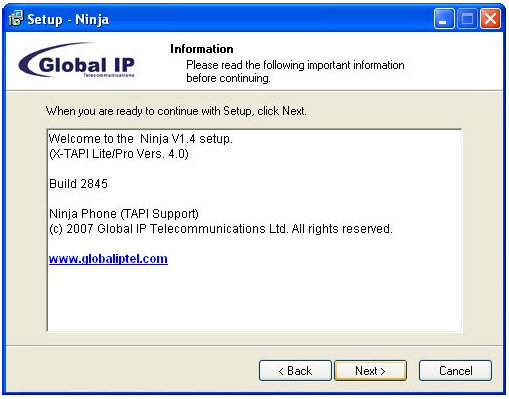Minimize the Setup - Ninja window

pyautogui.click(x=444, y=19)
